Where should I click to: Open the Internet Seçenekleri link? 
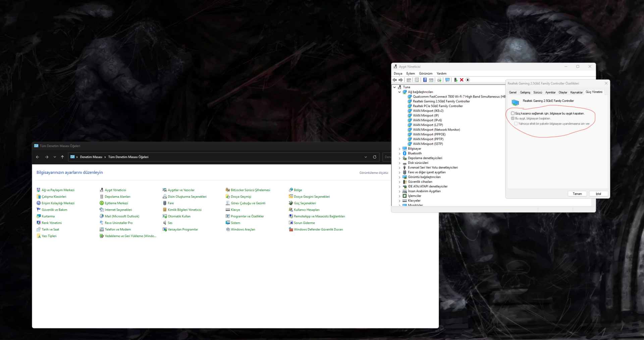coord(118,210)
